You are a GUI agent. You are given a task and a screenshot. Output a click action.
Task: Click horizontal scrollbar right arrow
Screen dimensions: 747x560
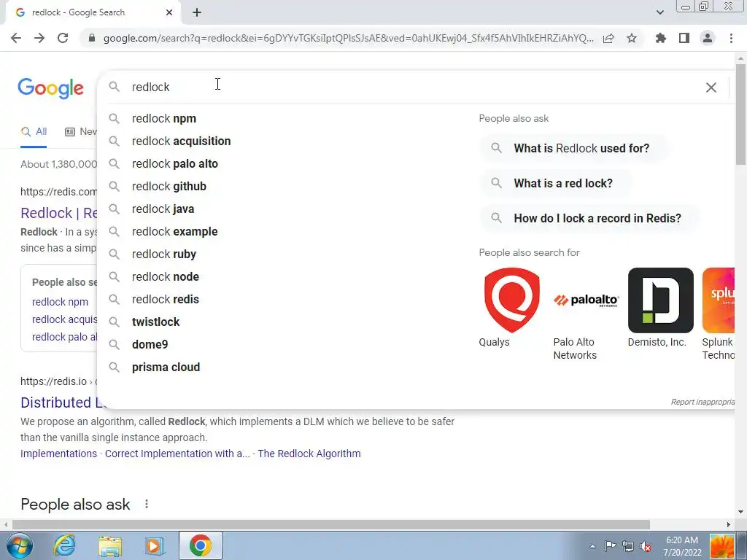tap(729, 524)
